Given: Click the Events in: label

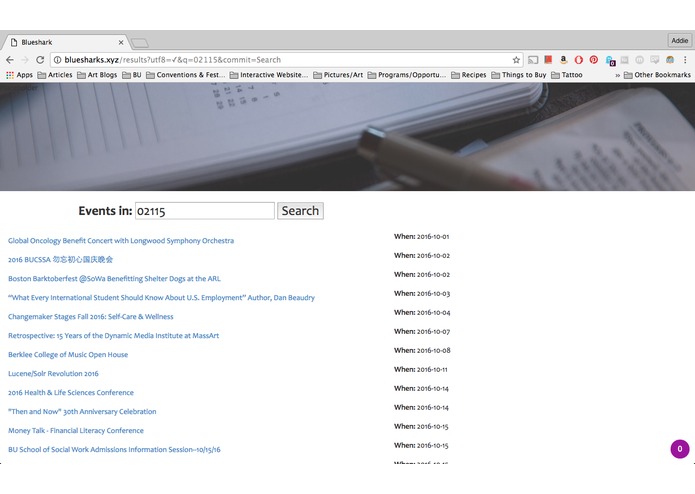Looking at the screenshot, I should tap(105, 211).
